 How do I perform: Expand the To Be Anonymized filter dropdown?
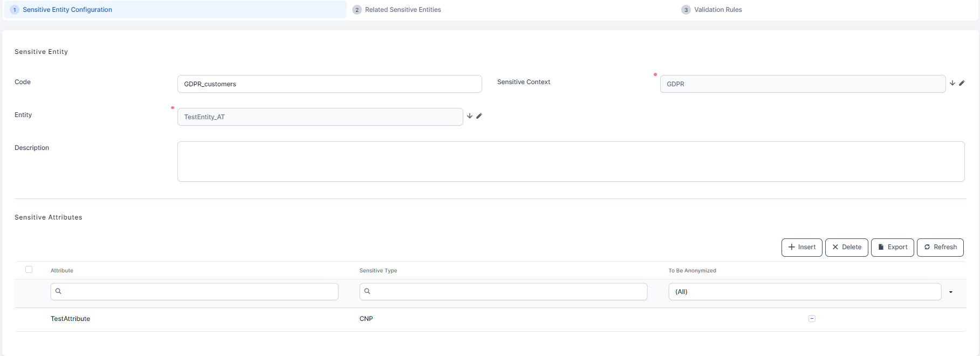pyautogui.click(x=950, y=292)
